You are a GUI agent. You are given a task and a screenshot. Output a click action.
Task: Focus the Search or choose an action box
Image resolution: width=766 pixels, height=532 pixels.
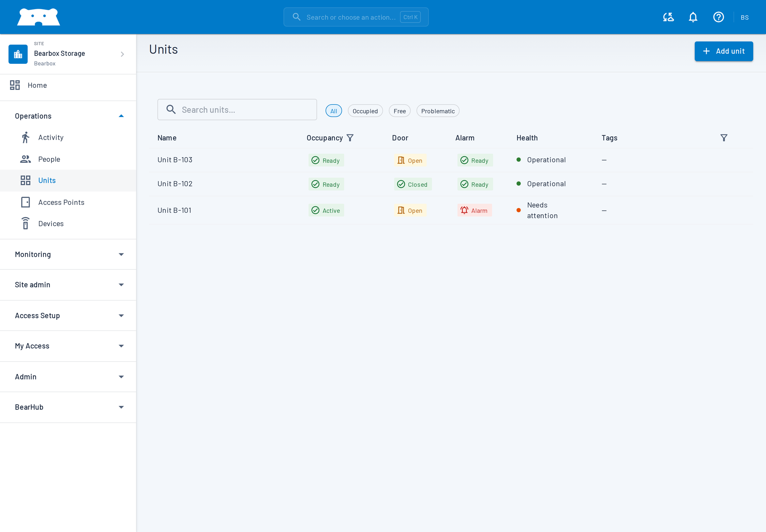356,17
